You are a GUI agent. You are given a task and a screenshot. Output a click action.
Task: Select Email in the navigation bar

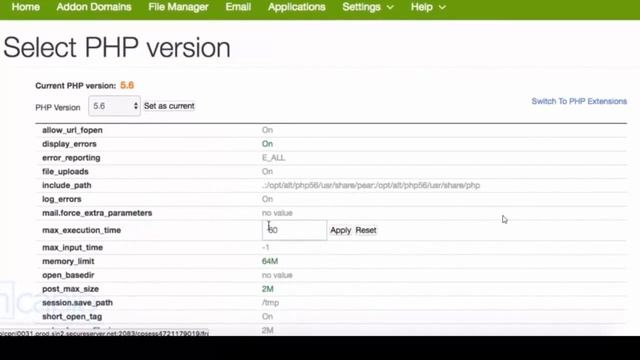(238, 7)
